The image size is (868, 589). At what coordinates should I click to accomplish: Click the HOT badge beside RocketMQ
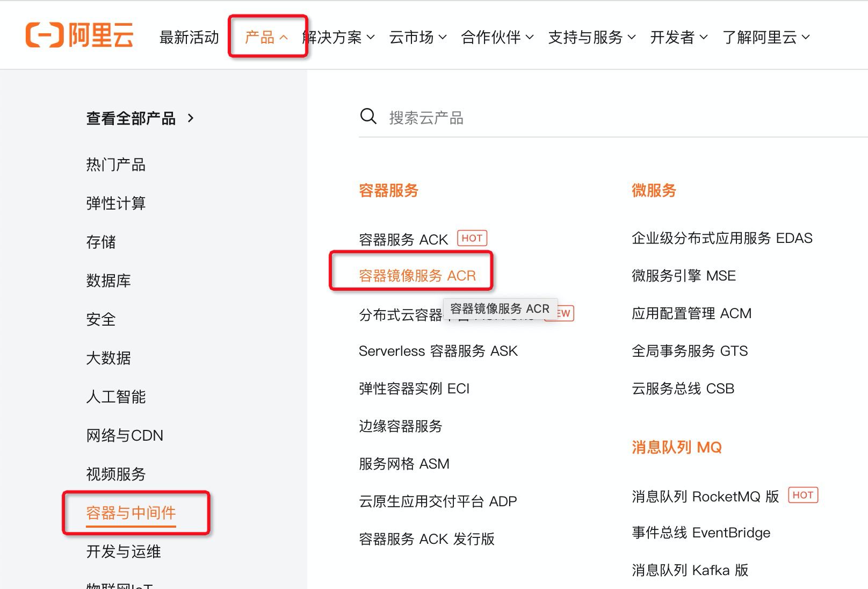coord(803,495)
